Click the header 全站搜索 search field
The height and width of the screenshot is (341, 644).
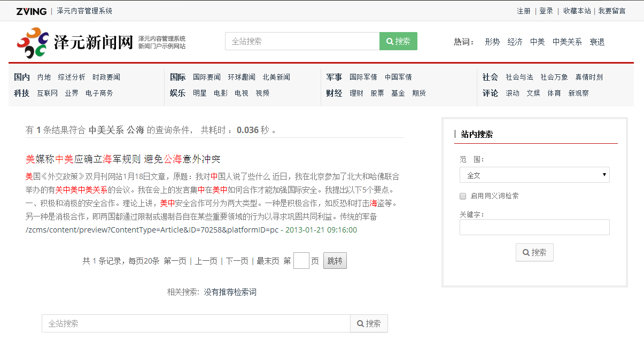coord(302,41)
